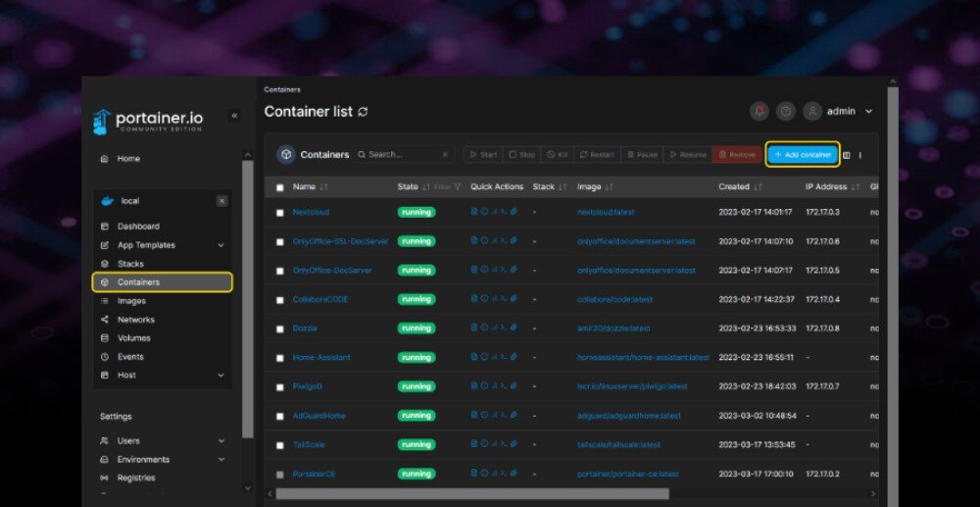
Task: Close the local environment with X
Action: [x=221, y=201]
